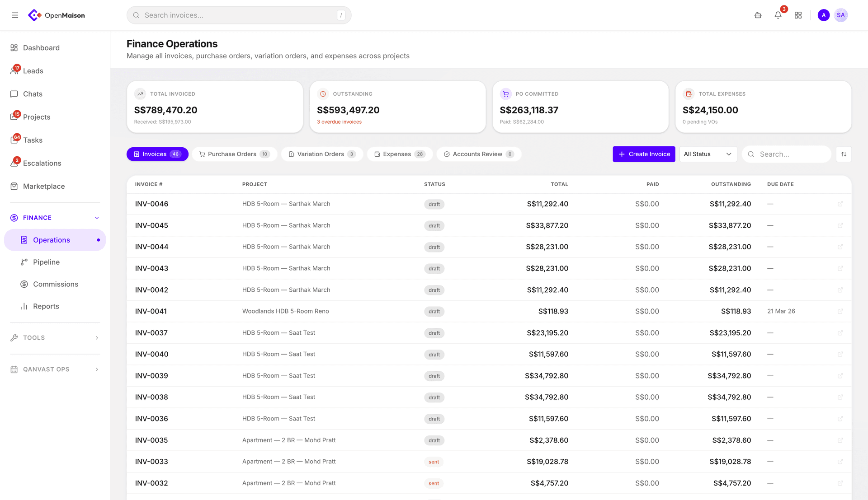The width and height of the screenshot is (868, 500).
Task: Go to Pipeline in sidebar
Action: [46, 262]
